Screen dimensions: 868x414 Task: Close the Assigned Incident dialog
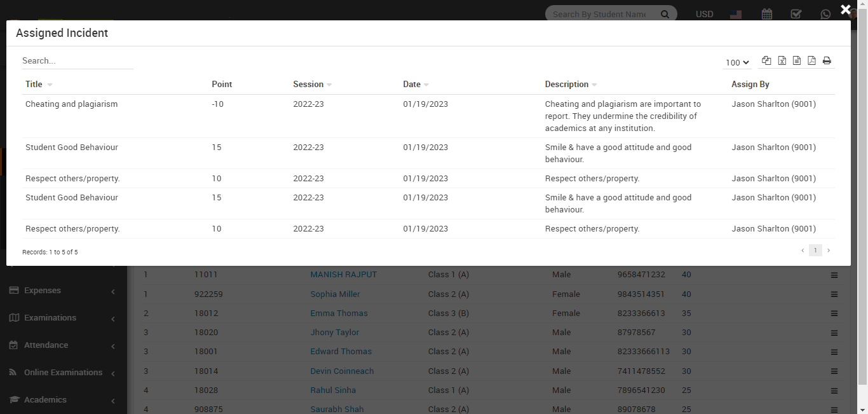tap(845, 10)
